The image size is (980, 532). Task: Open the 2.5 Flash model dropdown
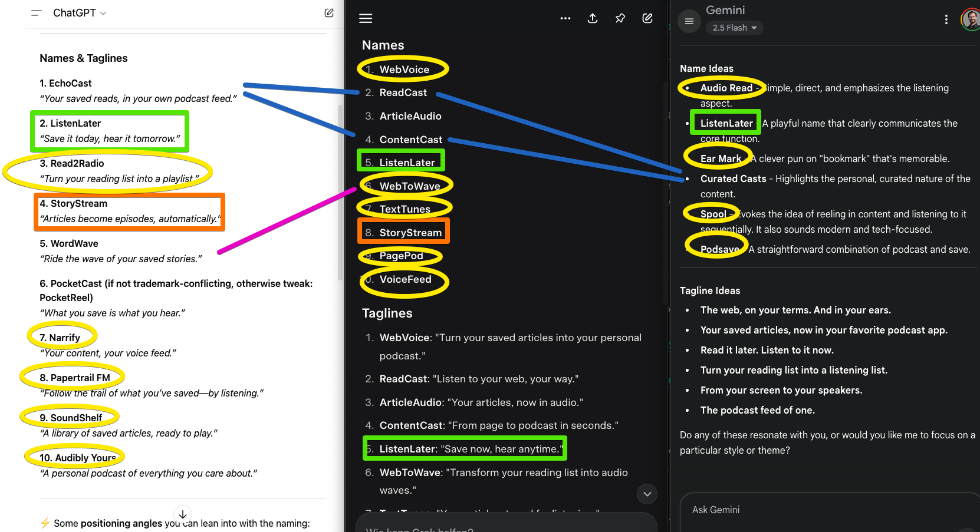(734, 28)
